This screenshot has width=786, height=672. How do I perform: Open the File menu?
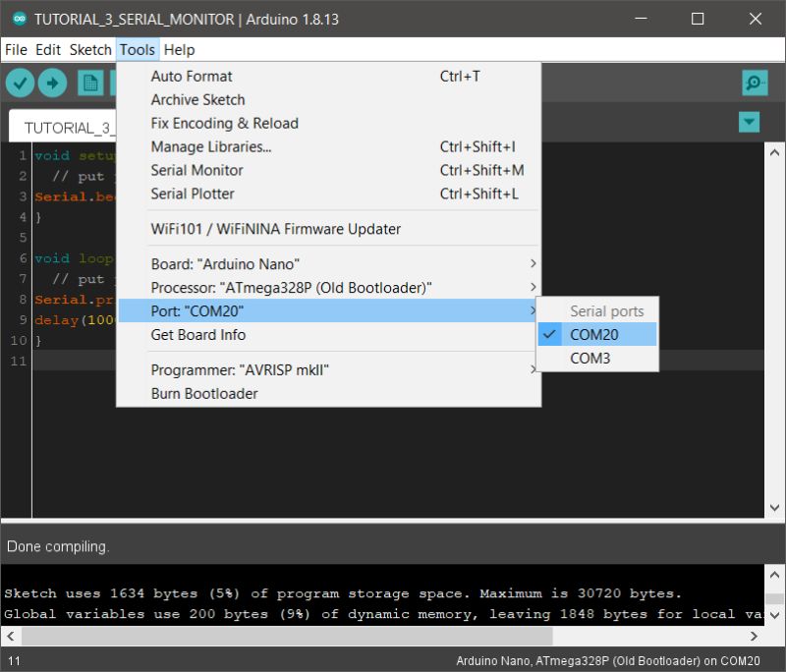coord(16,49)
